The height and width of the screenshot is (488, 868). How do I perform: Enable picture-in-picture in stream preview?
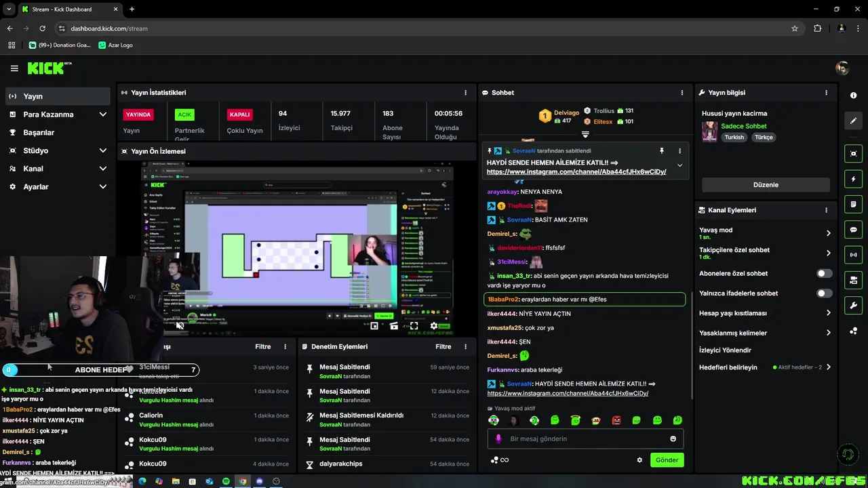374,326
